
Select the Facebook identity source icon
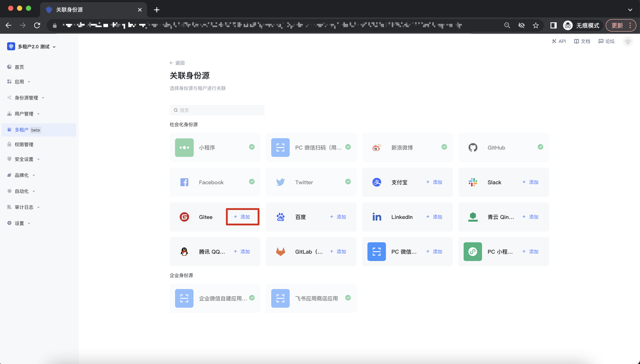[x=184, y=182]
